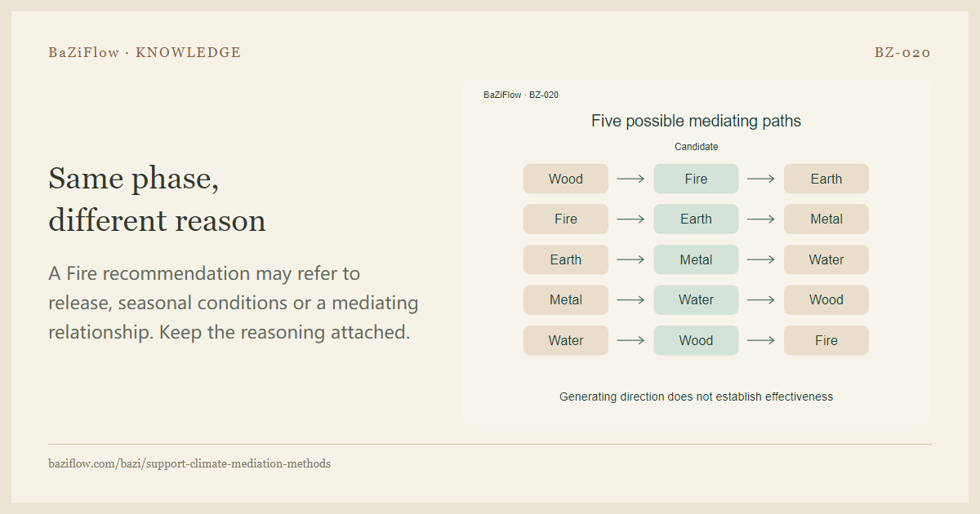Click the Earth box ending the first row
This screenshot has height=514, width=980.
826,179
